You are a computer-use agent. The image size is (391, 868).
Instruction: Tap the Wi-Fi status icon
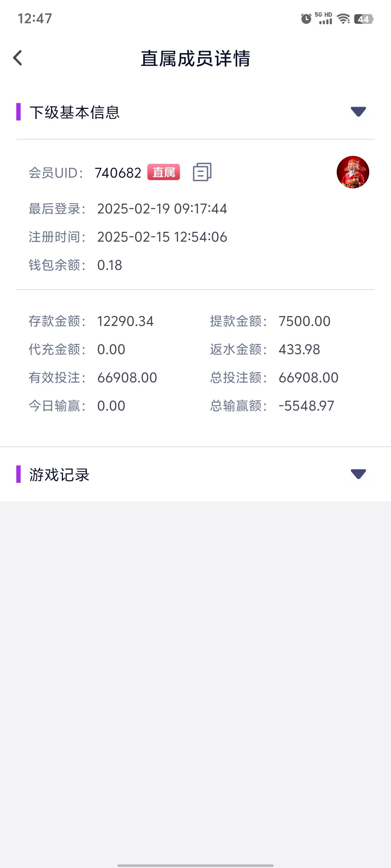[343, 18]
